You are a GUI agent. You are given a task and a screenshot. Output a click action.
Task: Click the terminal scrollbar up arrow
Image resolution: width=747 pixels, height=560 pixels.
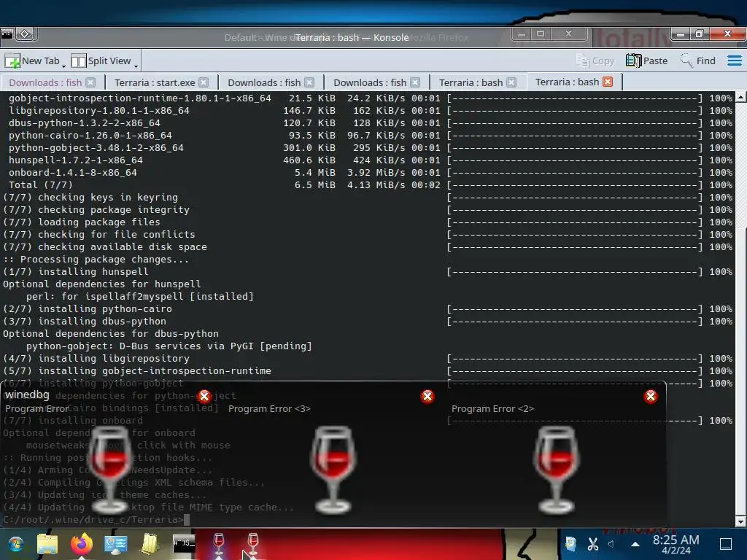tap(741, 97)
